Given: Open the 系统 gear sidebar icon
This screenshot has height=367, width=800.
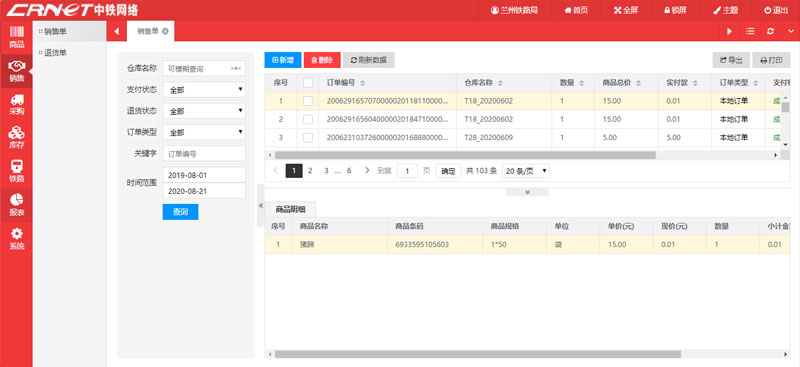Looking at the screenshot, I should (16, 239).
